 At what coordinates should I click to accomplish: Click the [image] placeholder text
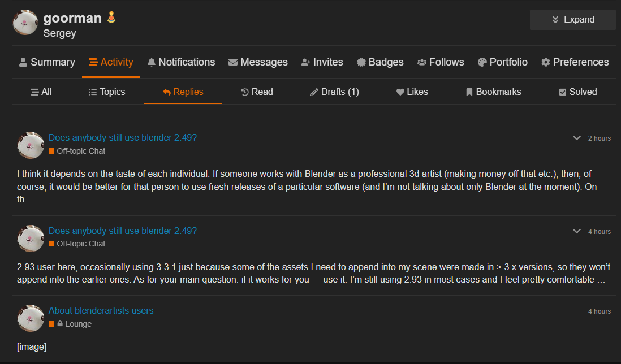pos(32,347)
